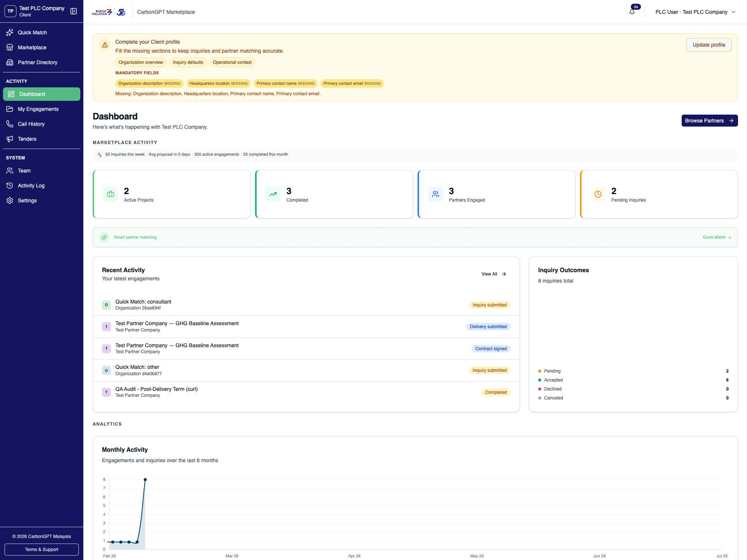Open Call History page
The height and width of the screenshot is (560, 747).
pos(41,124)
